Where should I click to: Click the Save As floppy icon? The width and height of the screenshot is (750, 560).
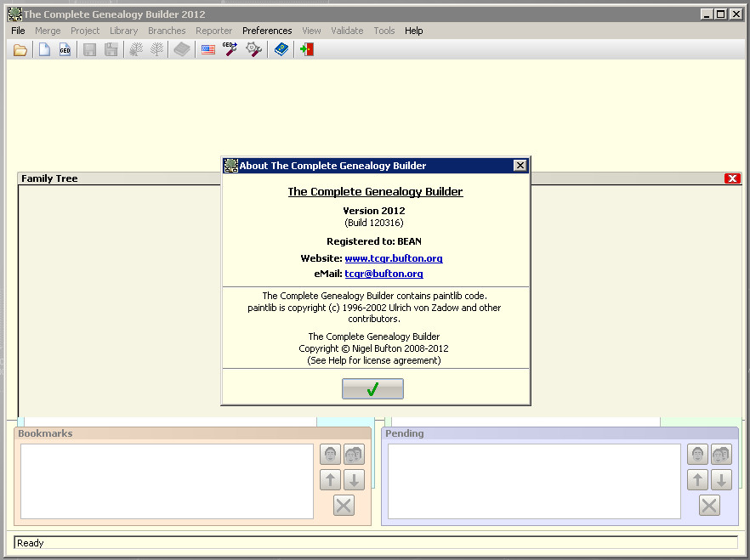click(x=111, y=49)
